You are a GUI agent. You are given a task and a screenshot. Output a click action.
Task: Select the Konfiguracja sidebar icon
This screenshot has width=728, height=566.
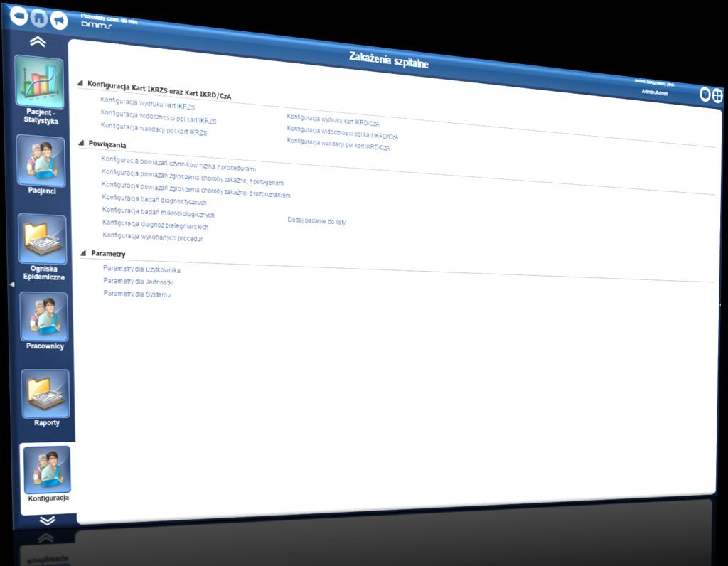coord(48,470)
